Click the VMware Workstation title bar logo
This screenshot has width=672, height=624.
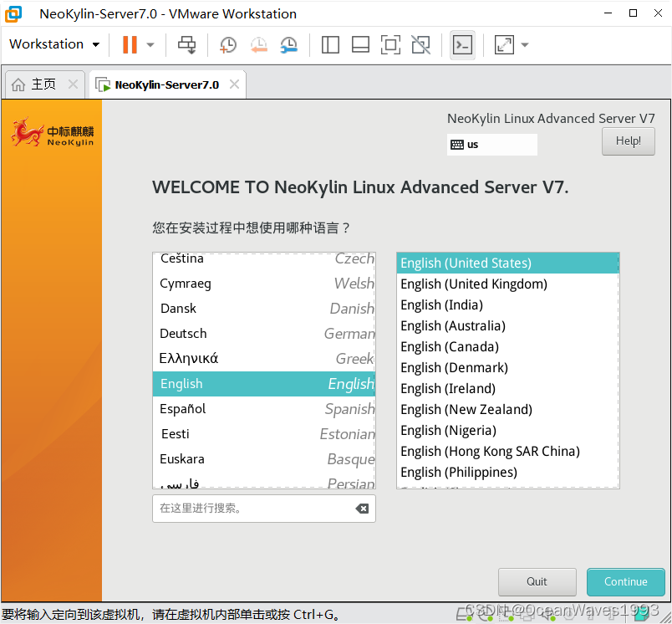tap(13, 13)
